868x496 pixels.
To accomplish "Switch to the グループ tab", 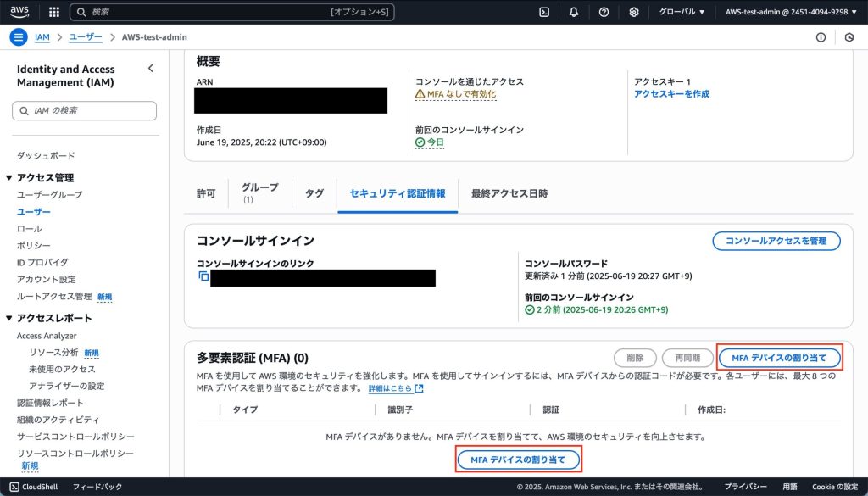I will 259,193.
